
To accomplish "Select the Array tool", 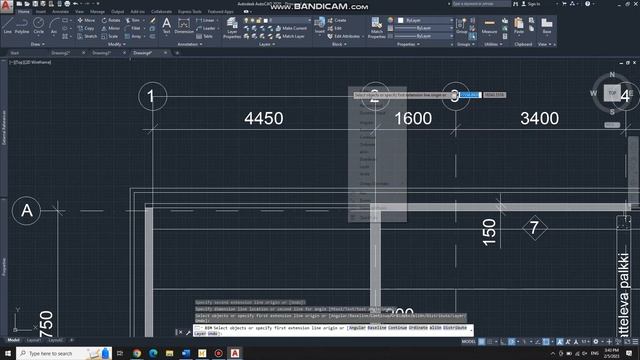I will click(x=133, y=36).
